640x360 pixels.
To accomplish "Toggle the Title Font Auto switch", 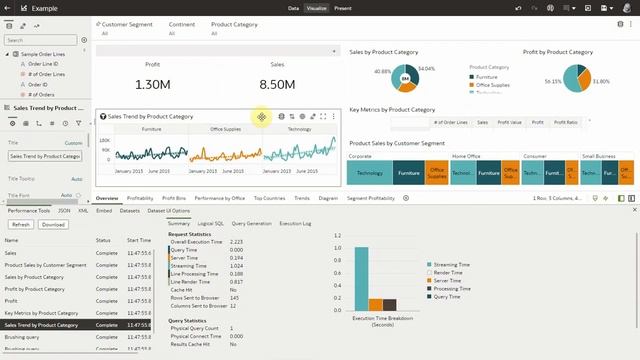I will (x=78, y=195).
